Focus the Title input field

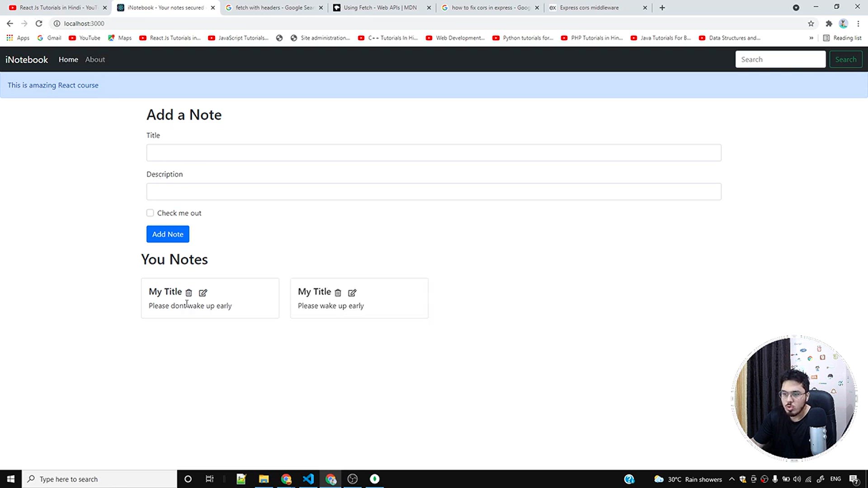pyautogui.click(x=434, y=153)
